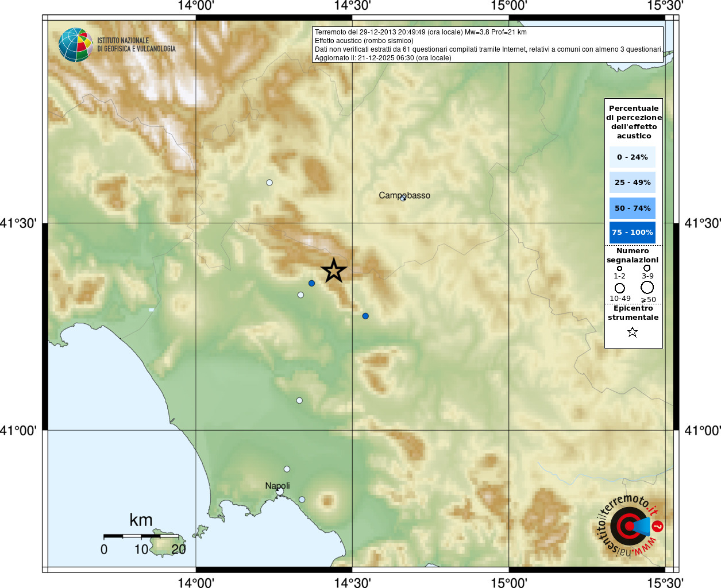Click the 'Dati non verificati' info line
721x588 pixels.
pyautogui.click(x=488, y=49)
